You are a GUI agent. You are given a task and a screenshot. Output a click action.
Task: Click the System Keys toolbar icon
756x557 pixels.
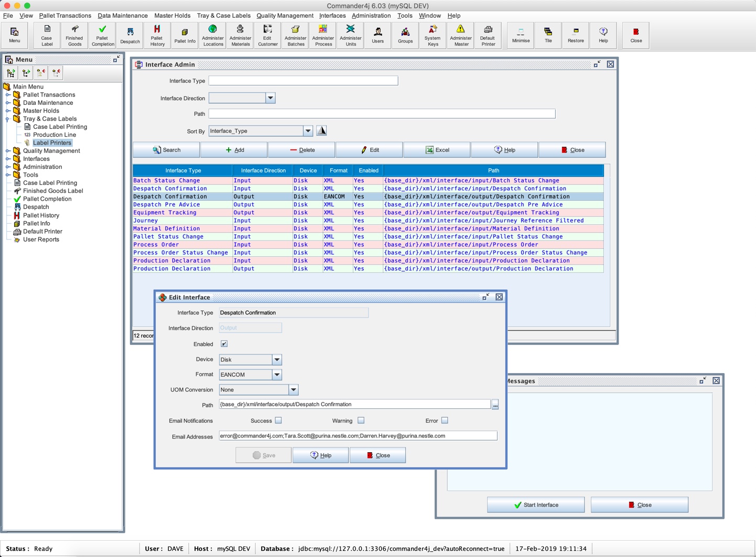[x=433, y=35]
